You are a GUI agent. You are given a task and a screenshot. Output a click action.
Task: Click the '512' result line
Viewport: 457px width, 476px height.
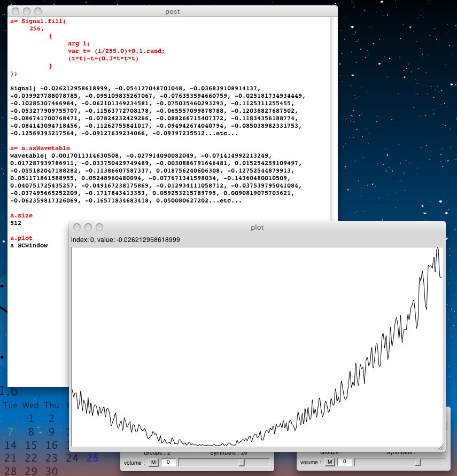click(x=16, y=223)
